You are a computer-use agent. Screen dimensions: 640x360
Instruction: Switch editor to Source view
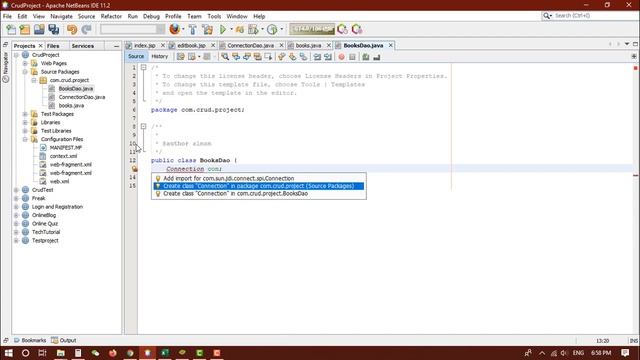pos(136,56)
